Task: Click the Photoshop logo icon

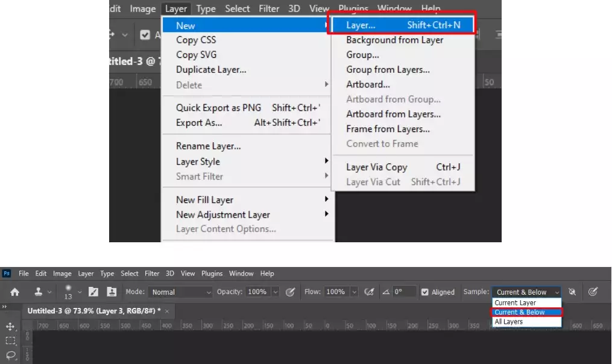Action: 7,273
